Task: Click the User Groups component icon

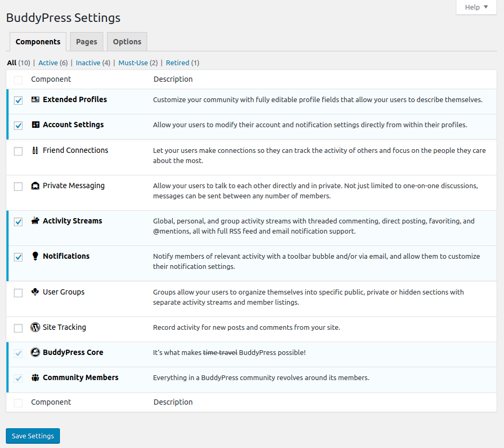Action: 35,292
